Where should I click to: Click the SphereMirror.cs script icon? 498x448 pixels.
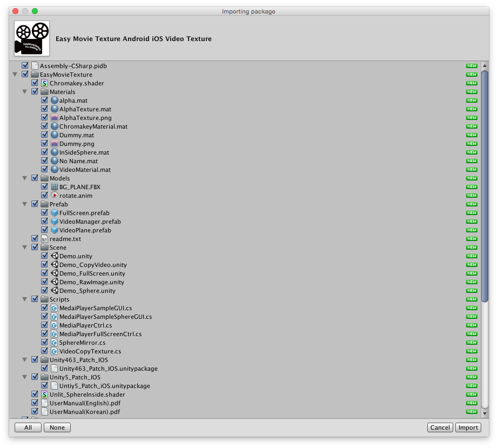55,343
